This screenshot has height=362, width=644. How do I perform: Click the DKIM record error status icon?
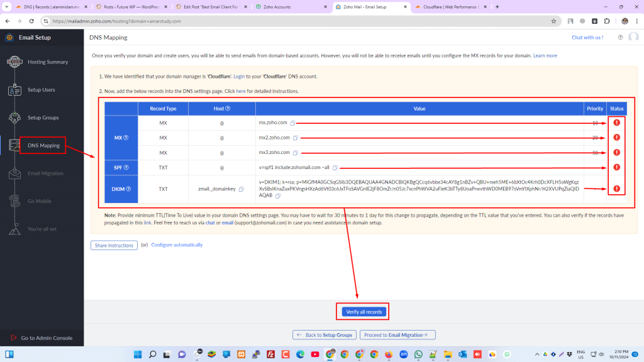(x=616, y=189)
